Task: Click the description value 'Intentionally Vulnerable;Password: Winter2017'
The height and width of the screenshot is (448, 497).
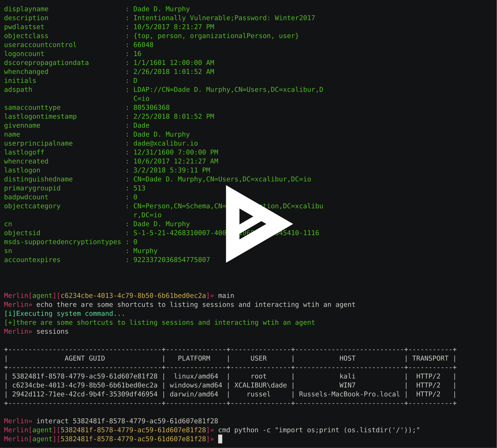Action: pyautogui.click(x=224, y=18)
